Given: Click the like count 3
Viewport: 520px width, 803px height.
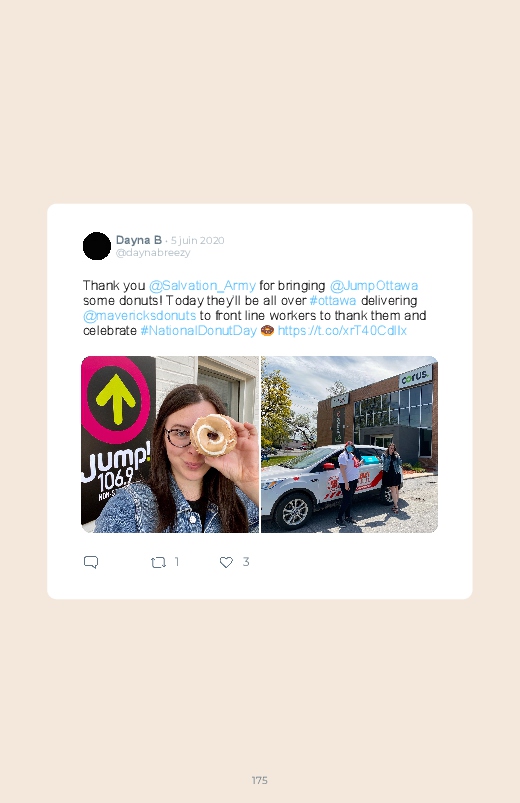Looking at the screenshot, I should [246, 562].
